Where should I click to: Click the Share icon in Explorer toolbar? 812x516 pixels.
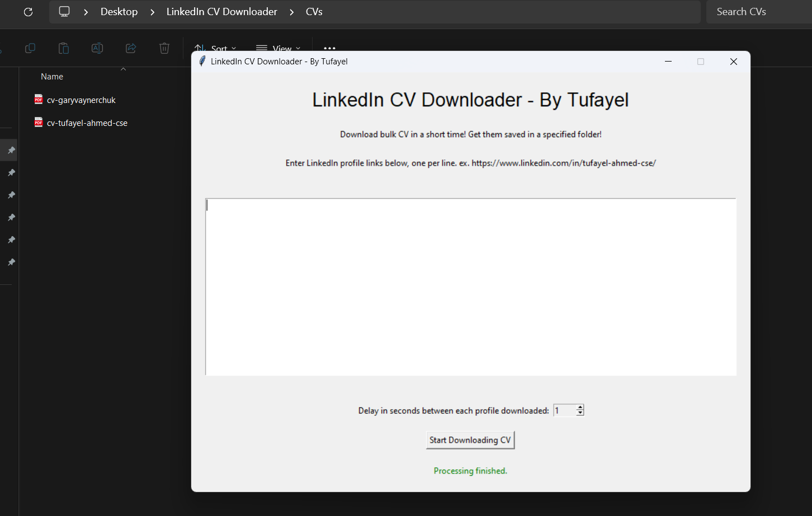tap(131, 48)
